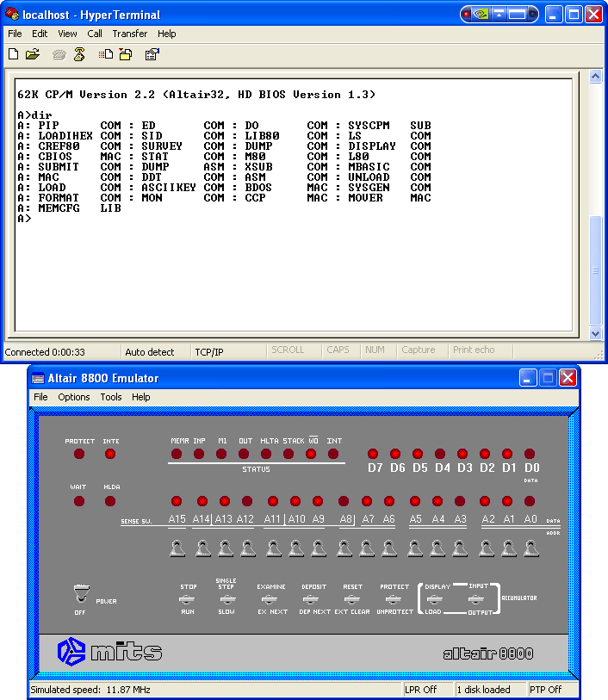
Task: Open HyperTerminal File menu
Action: (x=15, y=34)
